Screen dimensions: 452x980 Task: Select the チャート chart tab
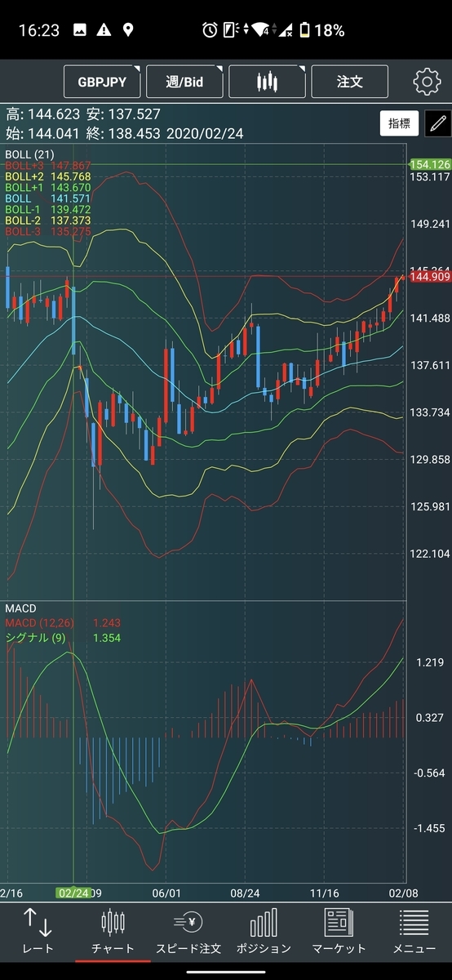(113, 930)
